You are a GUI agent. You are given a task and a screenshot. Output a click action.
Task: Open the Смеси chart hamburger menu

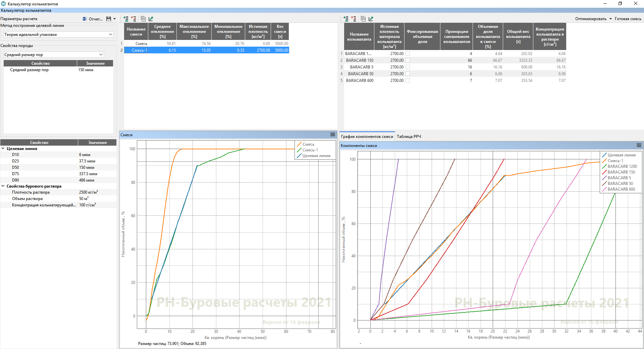(333, 135)
